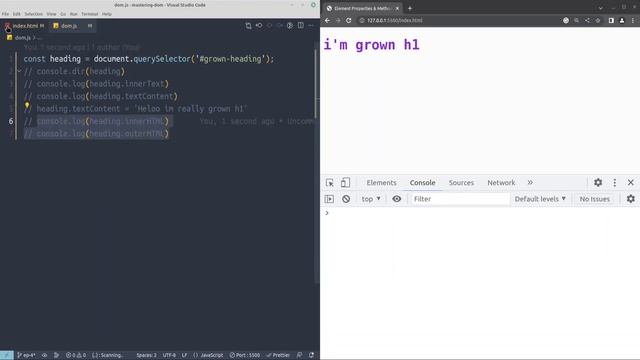Click the git branch ep-4 status item
This screenshot has width=640, height=360.
[x=27, y=355]
